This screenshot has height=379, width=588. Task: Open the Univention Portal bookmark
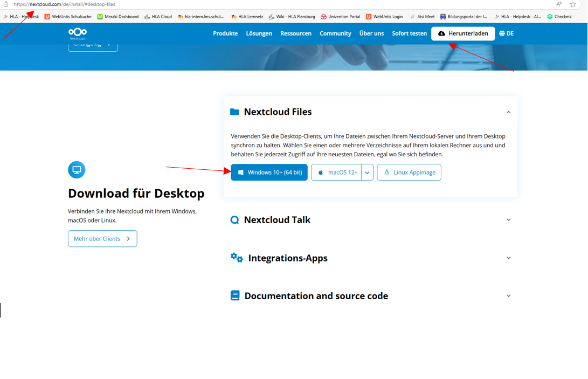pyautogui.click(x=340, y=17)
